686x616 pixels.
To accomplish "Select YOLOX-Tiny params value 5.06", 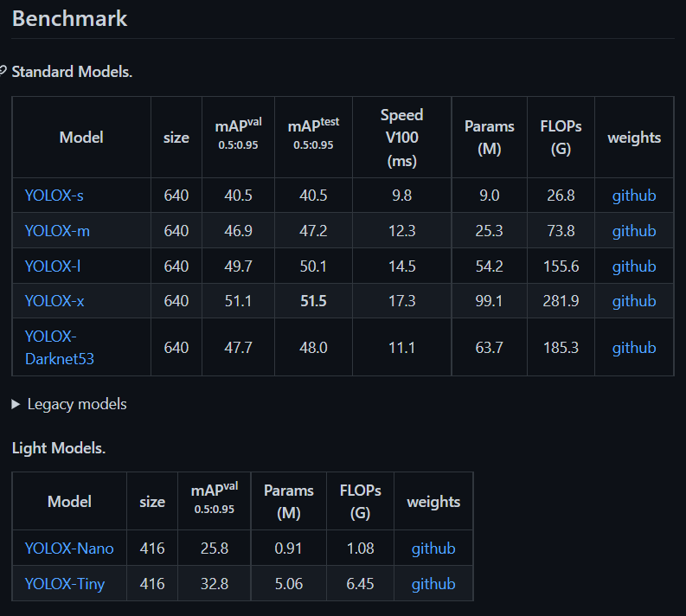I will [288, 584].
